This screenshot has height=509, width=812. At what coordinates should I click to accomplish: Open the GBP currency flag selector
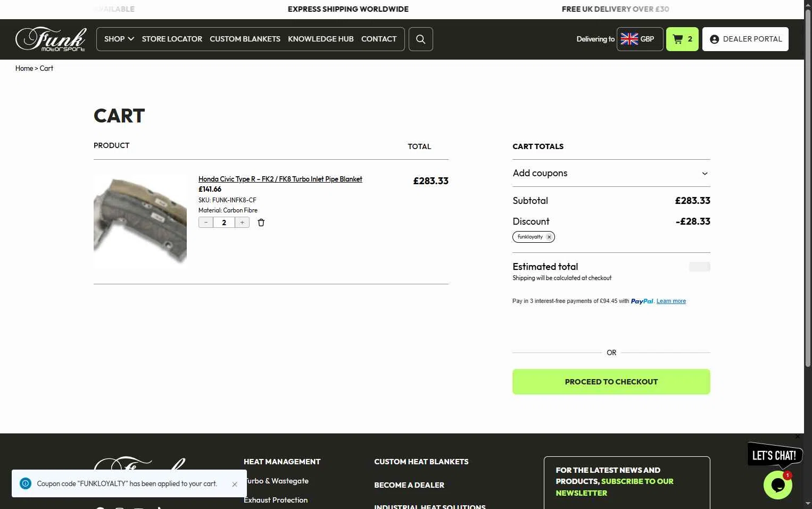click(x=640, y=39)
